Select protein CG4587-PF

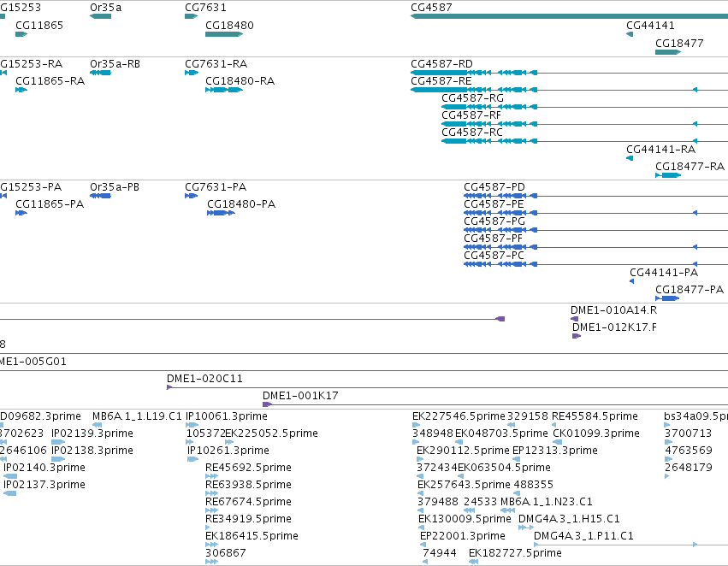pos(595,247)
